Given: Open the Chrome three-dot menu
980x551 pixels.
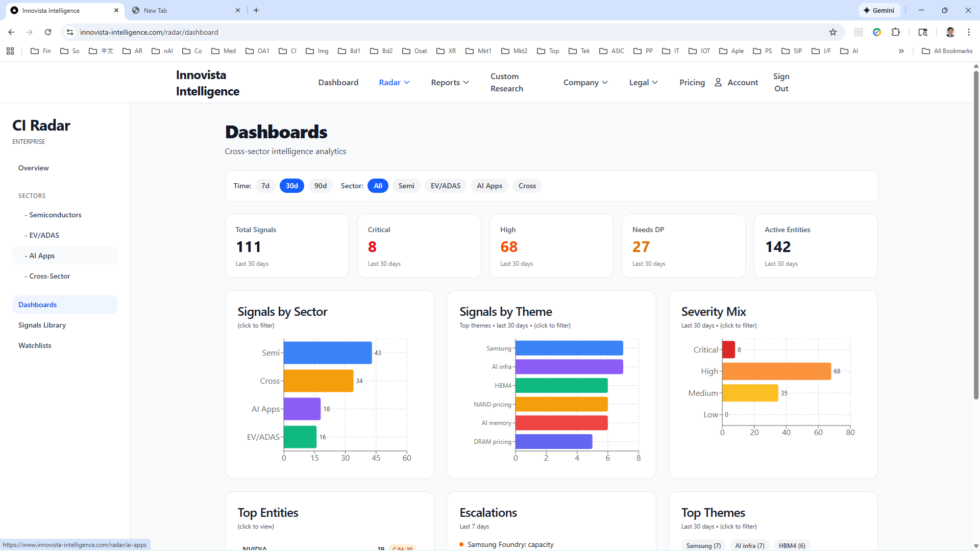Looking at the screenshot, I should click(968, 32).
